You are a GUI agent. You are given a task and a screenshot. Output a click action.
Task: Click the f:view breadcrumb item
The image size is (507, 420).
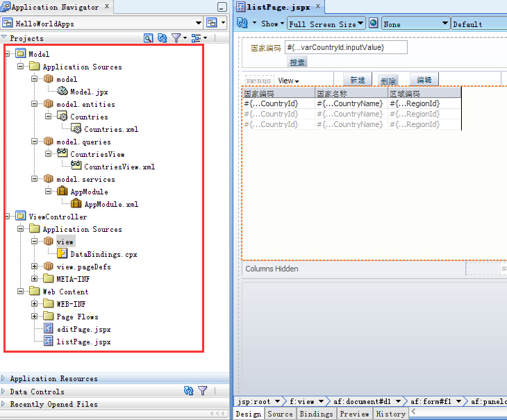[301, 401]
